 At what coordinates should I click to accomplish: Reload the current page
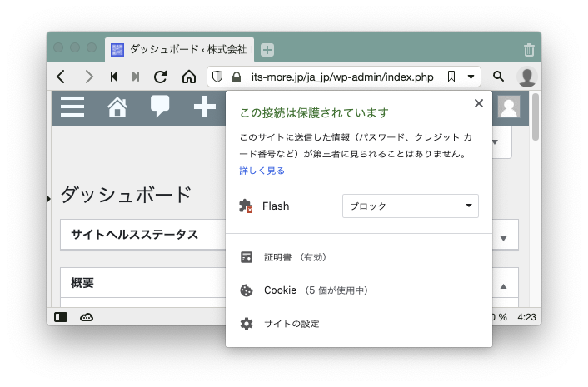point(161,77)
